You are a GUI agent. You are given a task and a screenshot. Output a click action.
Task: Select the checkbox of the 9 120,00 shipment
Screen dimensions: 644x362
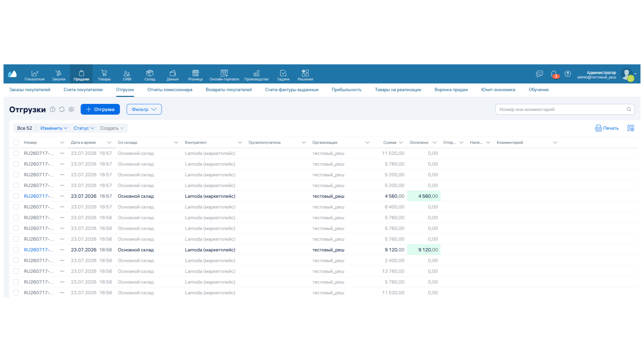(16, 250)
